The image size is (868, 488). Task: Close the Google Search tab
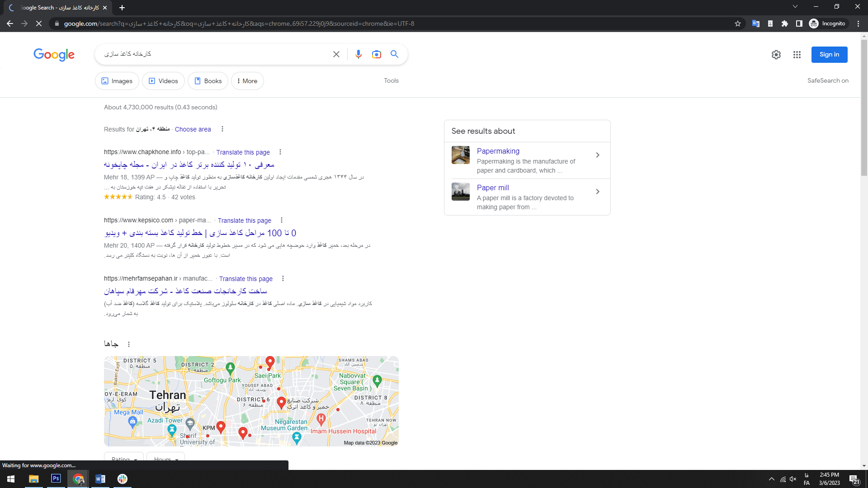coord(105,8)
